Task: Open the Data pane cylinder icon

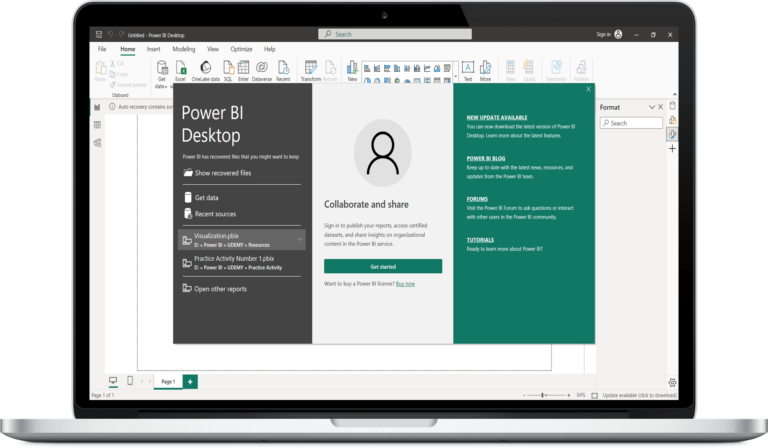Action: 672,106
